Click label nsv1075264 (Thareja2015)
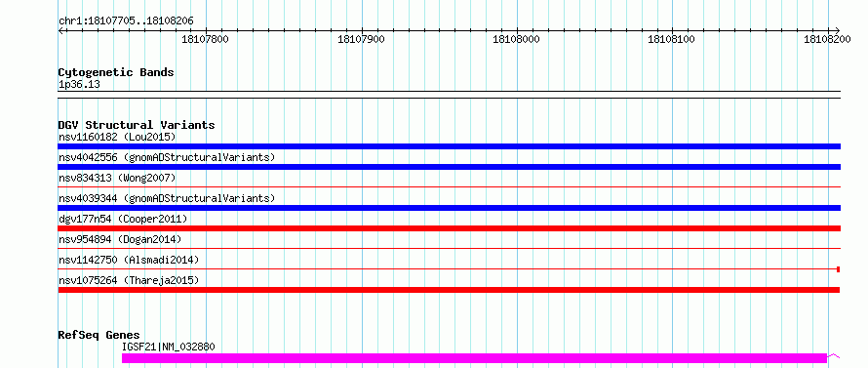 click(129, 280)
